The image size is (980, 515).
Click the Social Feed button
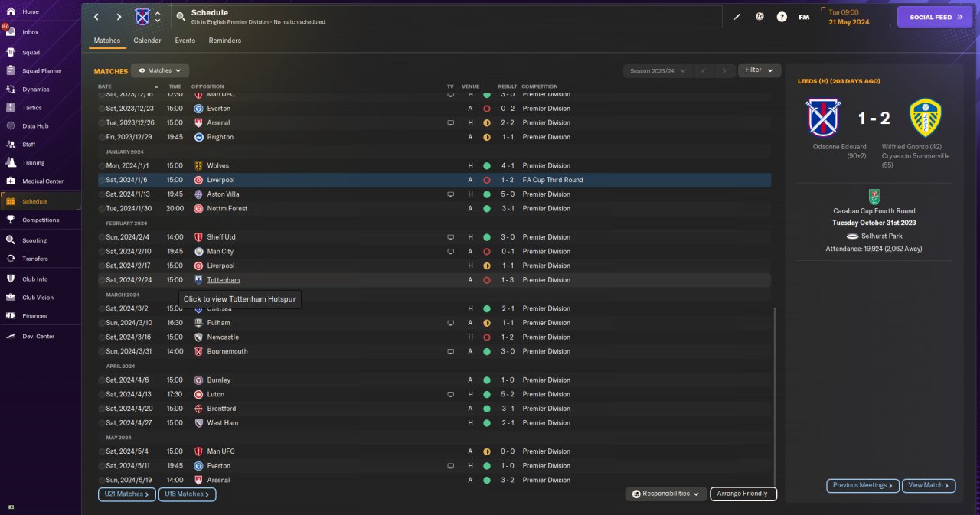pos(934,17)
